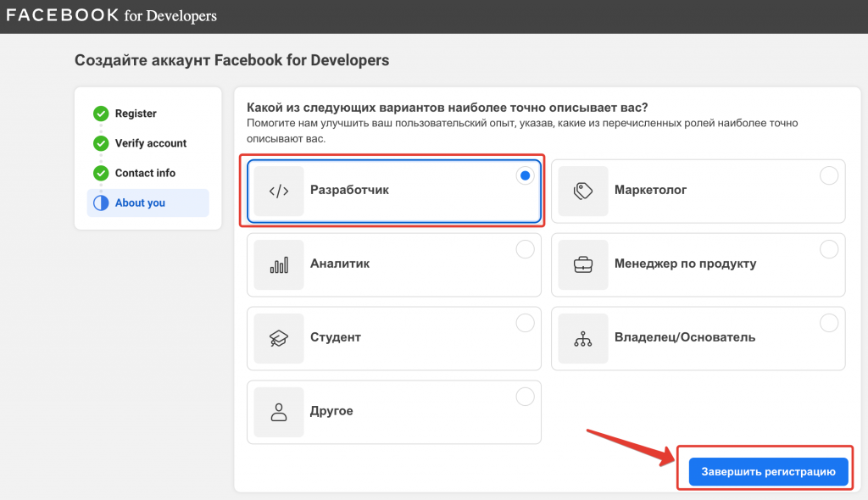Click the heading Создайте аккаунт Facebook for Developers
The image size is (868, 500).
(232, 60)
